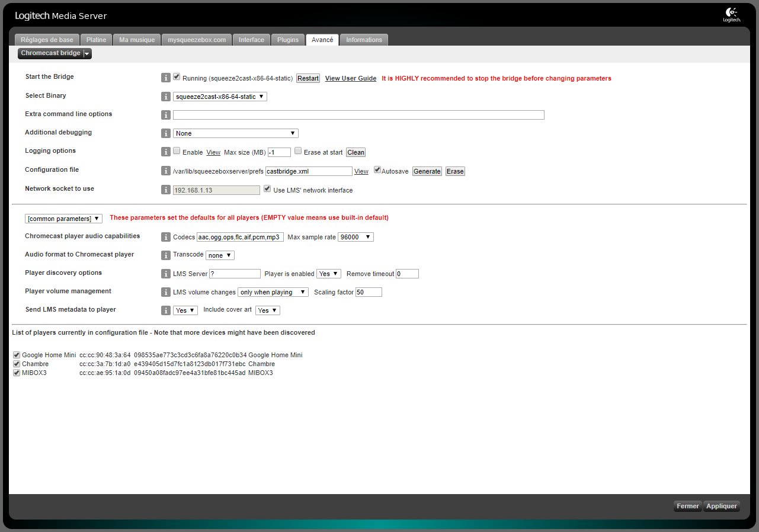Viewport: 759px width, 532px height.
Task: Click MAC address cc:cc:90:48:3a:64
Action: point(105,355)
